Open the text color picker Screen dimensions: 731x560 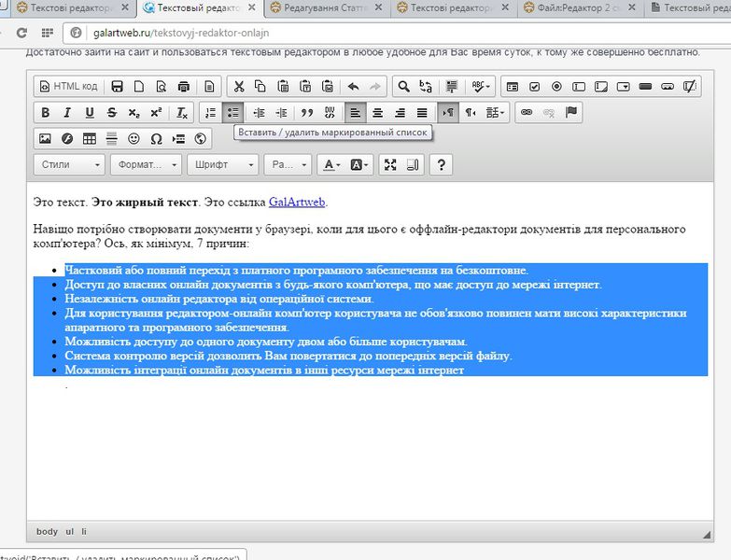coord(330,165)
